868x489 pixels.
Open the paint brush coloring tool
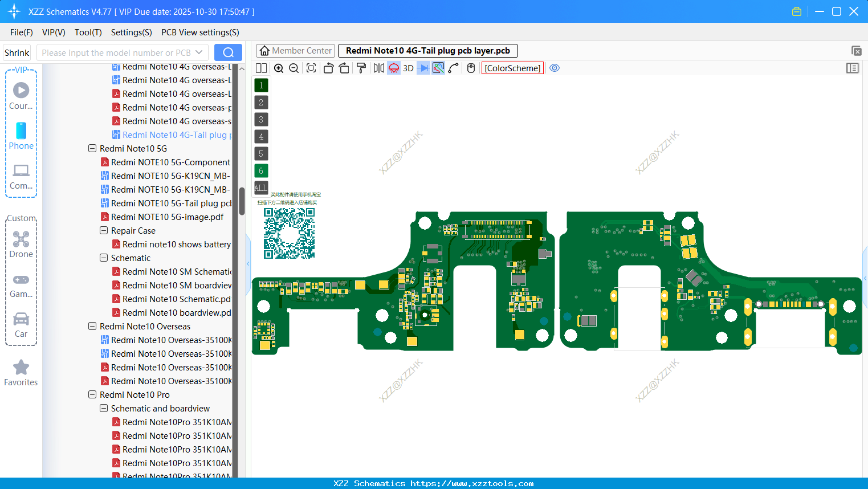coord(361,68)
